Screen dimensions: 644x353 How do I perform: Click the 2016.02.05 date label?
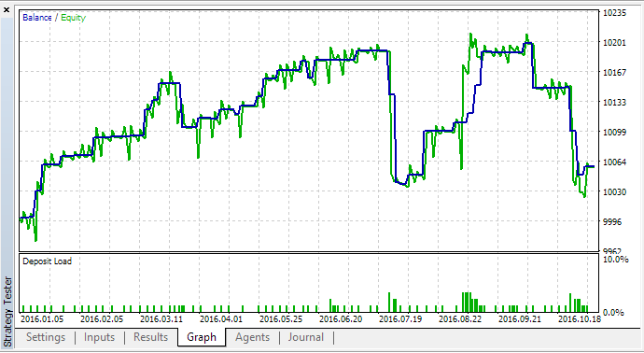tap(102, 319)
